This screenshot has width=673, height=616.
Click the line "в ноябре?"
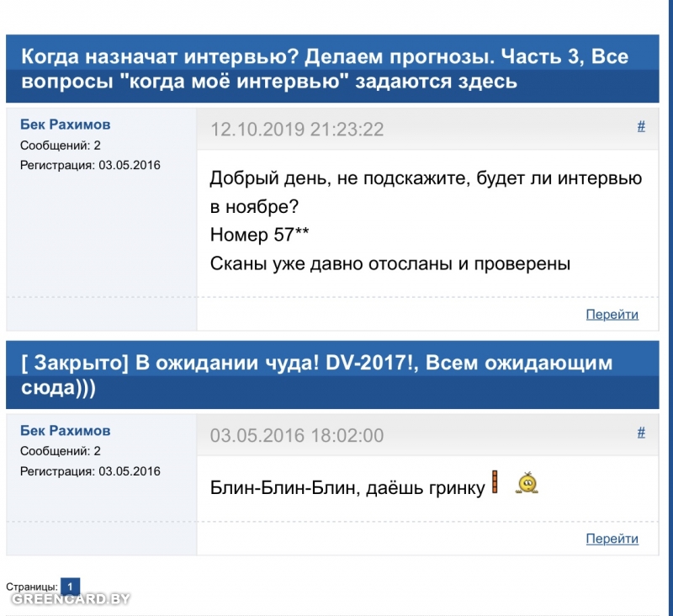tap(254, 207)
